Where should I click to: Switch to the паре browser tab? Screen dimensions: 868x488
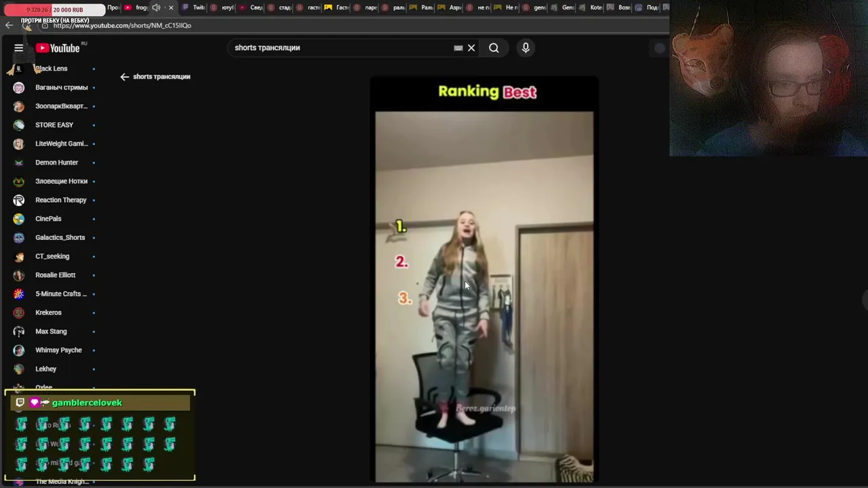(366, 7)
